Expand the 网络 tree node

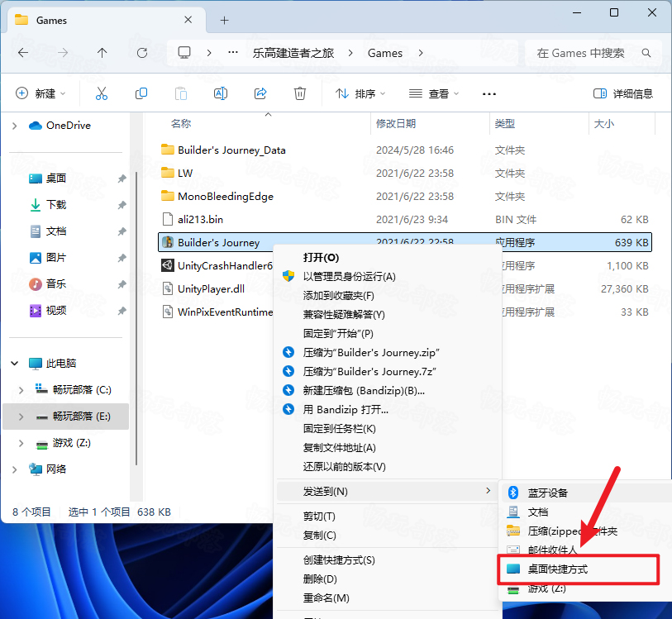pos(15,469)
